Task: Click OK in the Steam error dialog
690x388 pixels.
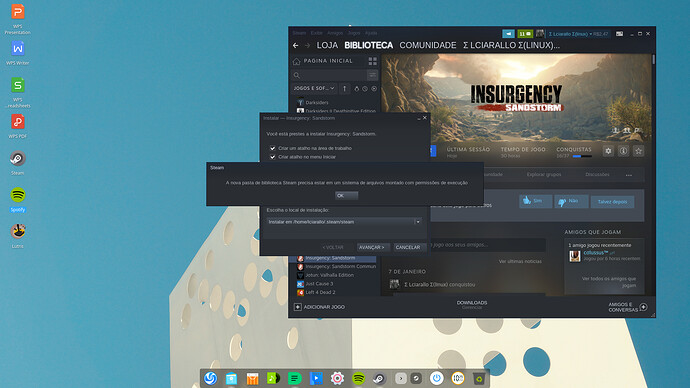Action: tap(346, 195)
